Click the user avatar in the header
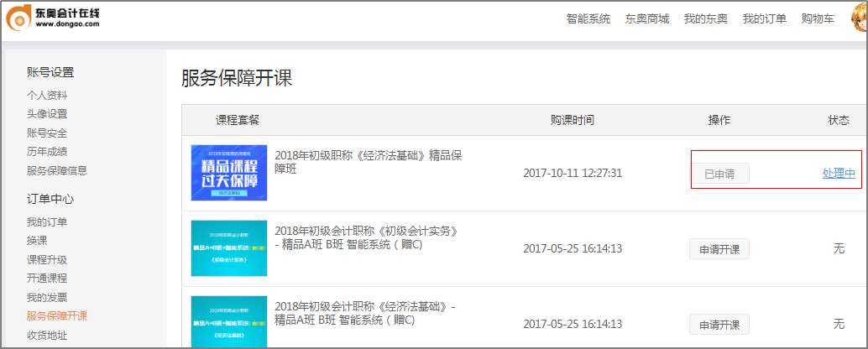Screen dimensions: 868x349 (858, 18)
